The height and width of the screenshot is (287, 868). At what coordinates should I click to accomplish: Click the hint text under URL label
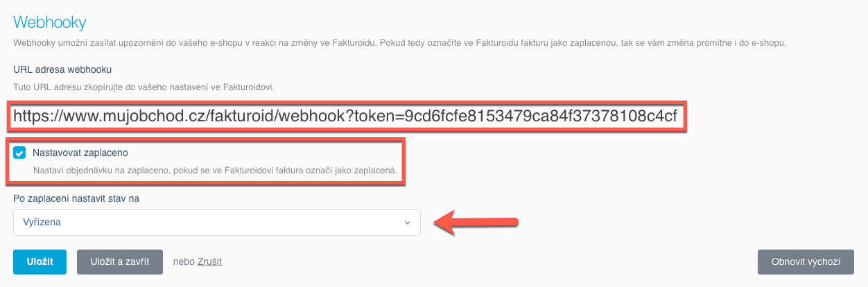coord(144,87)
